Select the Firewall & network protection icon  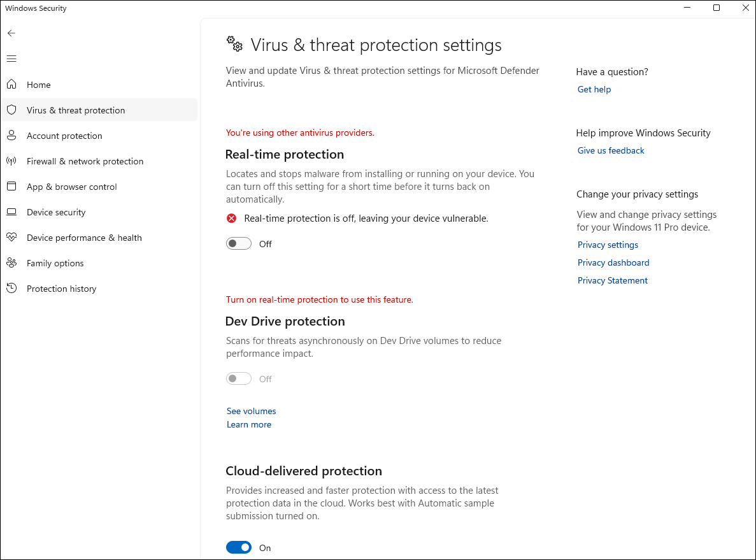coord(11,161)
